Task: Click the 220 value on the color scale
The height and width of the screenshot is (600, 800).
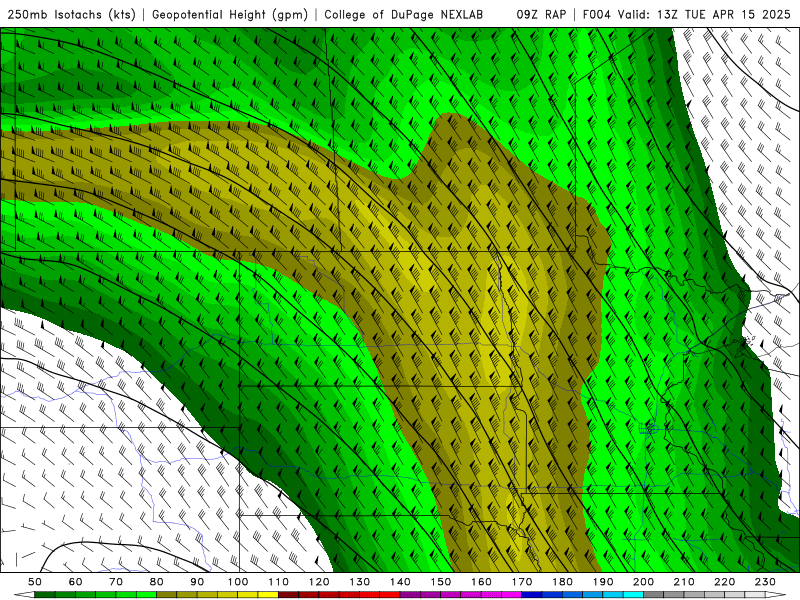Action: click(x=724, y=582)
